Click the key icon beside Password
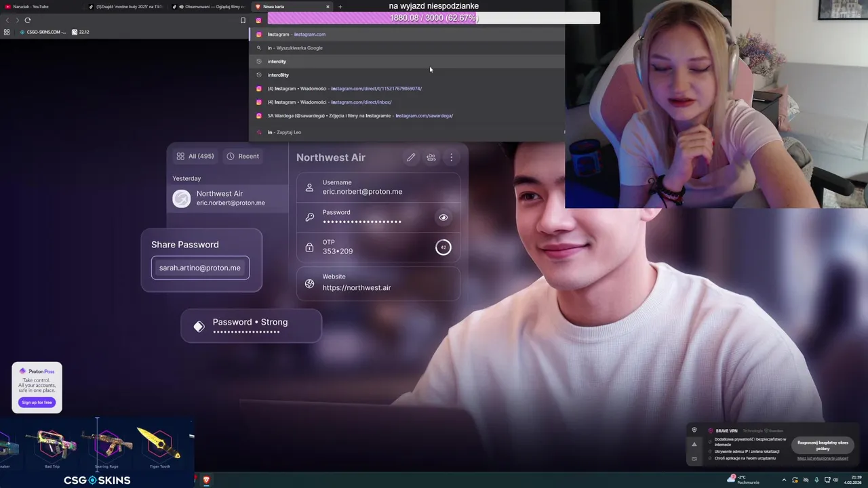Screen dimensions: 868x488 tap(309, 218)
